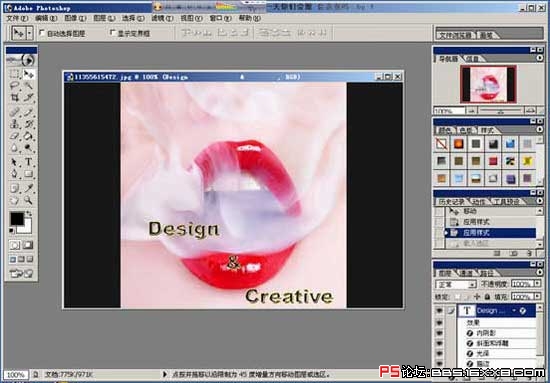Viewport: 550px width, 383px height.
Task: Select the Lasso tool
Action: click(x=14, y=86)
